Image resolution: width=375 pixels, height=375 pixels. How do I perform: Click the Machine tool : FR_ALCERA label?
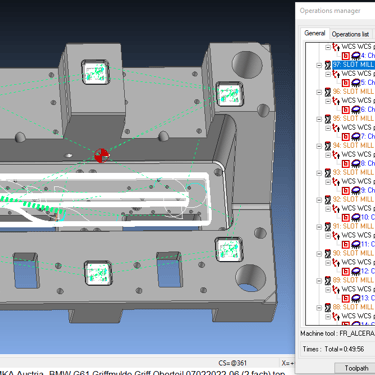[337, 334]
